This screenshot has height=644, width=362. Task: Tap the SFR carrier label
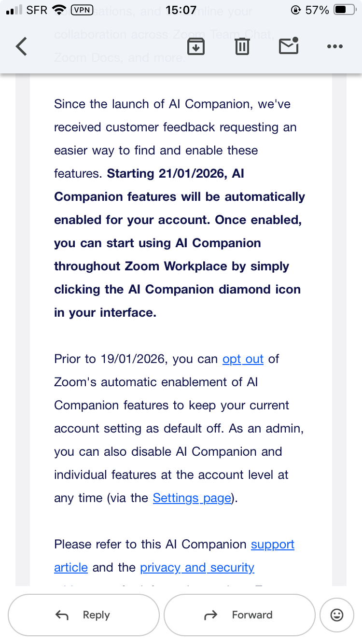point(37,10)
